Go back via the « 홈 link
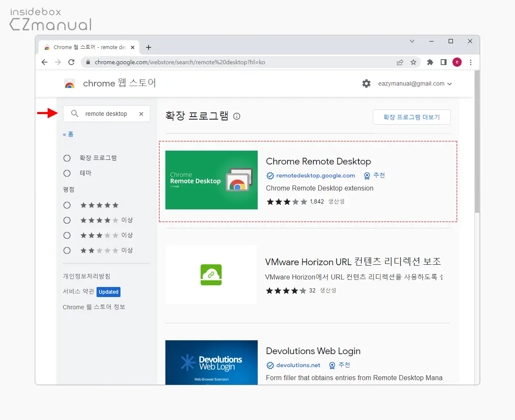Screen dimensions: 515x420 (68, 134)
